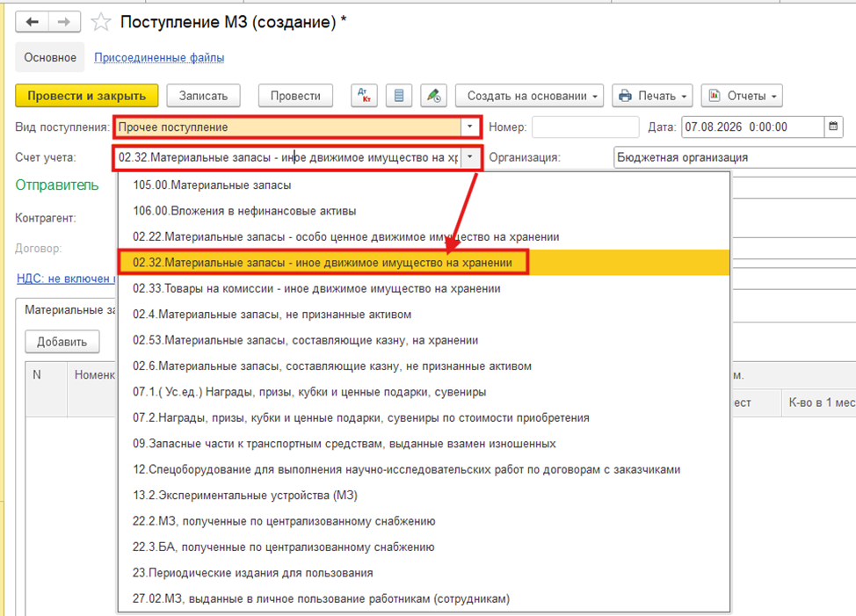856x616 pixels.
Task: Expand Создать на основании dropdown
Action: point(530,96)
